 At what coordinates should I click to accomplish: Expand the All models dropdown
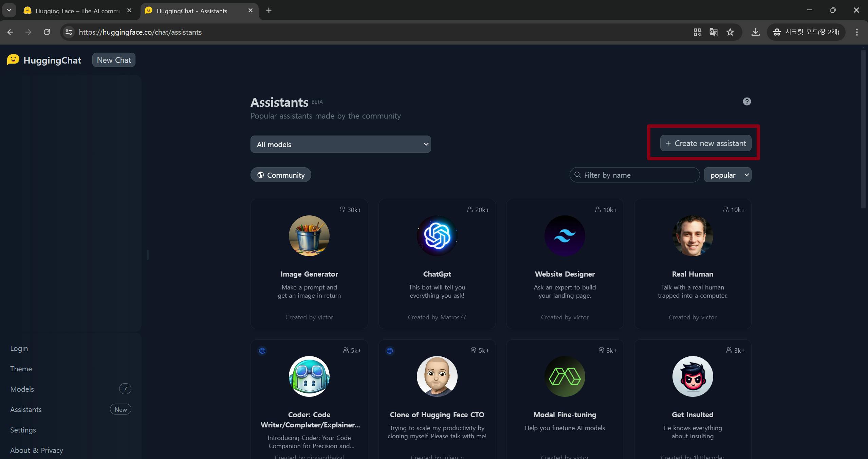[340, 144]
